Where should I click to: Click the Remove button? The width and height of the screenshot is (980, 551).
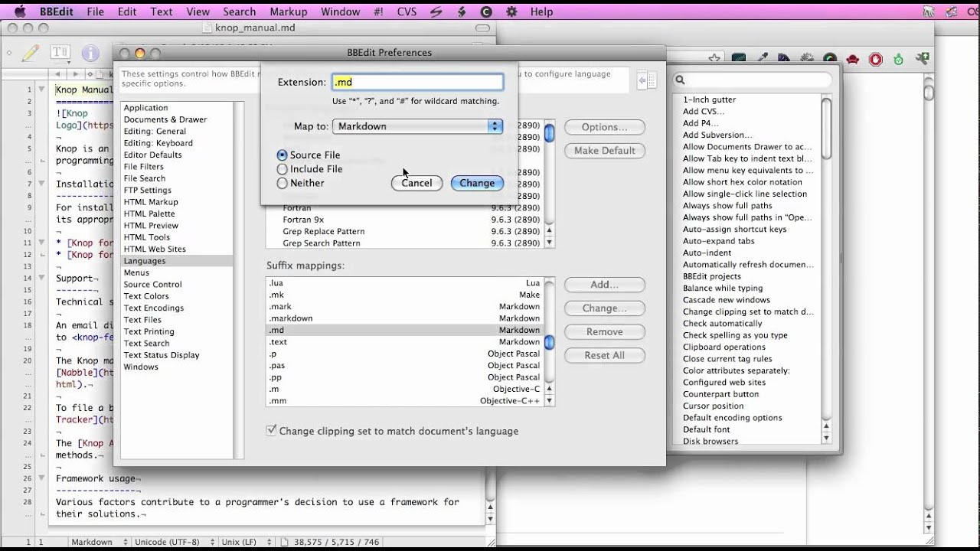605,331
